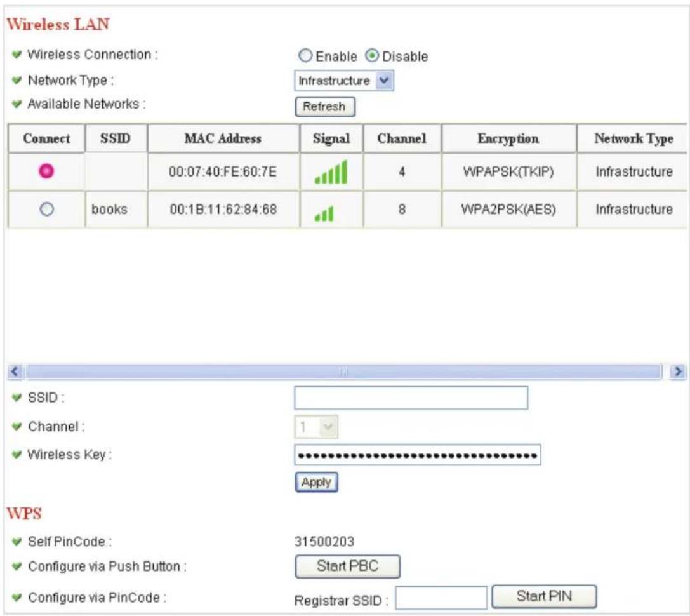Click the checkmark icon beside Configure via PinCode

pyautogui.click(x=17, y=598)
